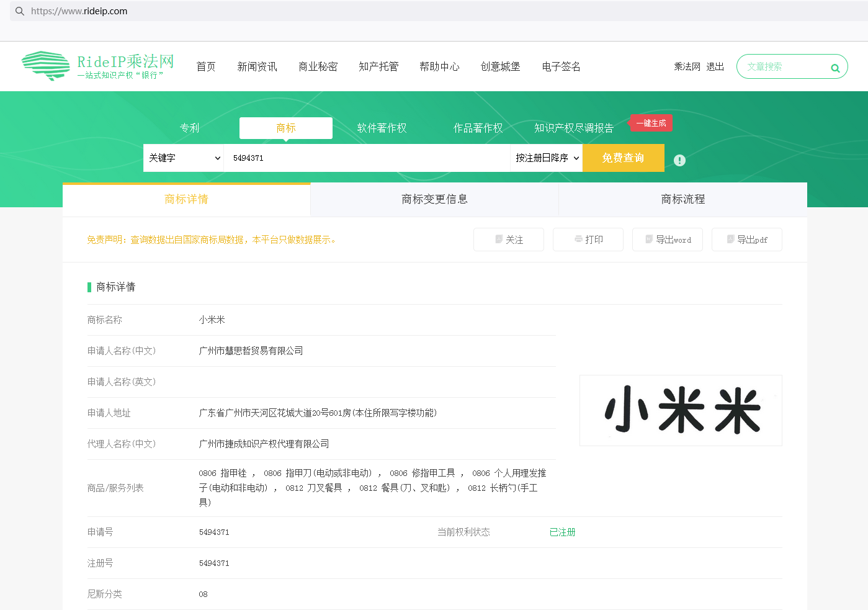Click the agent name 广州市捷成知识产权代理有限公司
The height and width of the screenshot is (610, 868).
coord(264,444)
